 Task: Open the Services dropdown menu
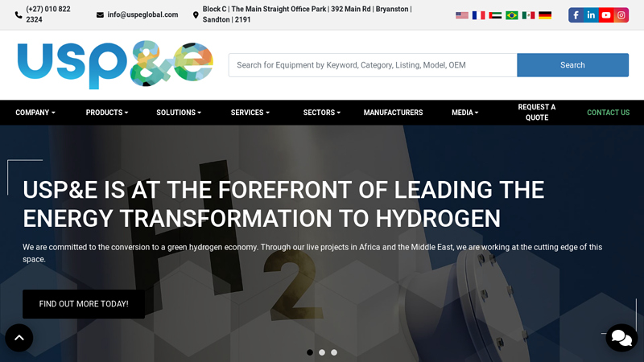(x=250, y=113)
